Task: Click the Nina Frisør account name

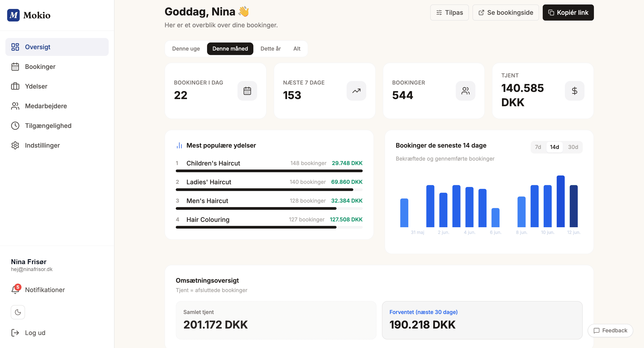Action: coord(29,262)
